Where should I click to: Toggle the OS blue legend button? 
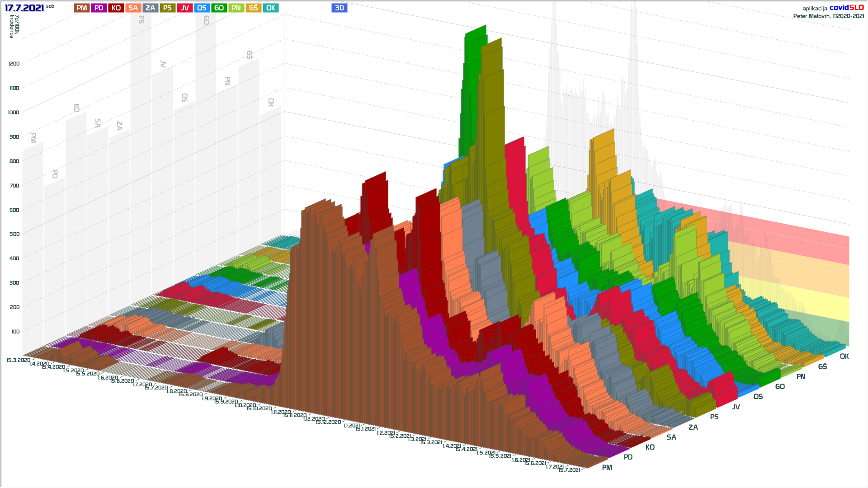[x=202, y=8]
